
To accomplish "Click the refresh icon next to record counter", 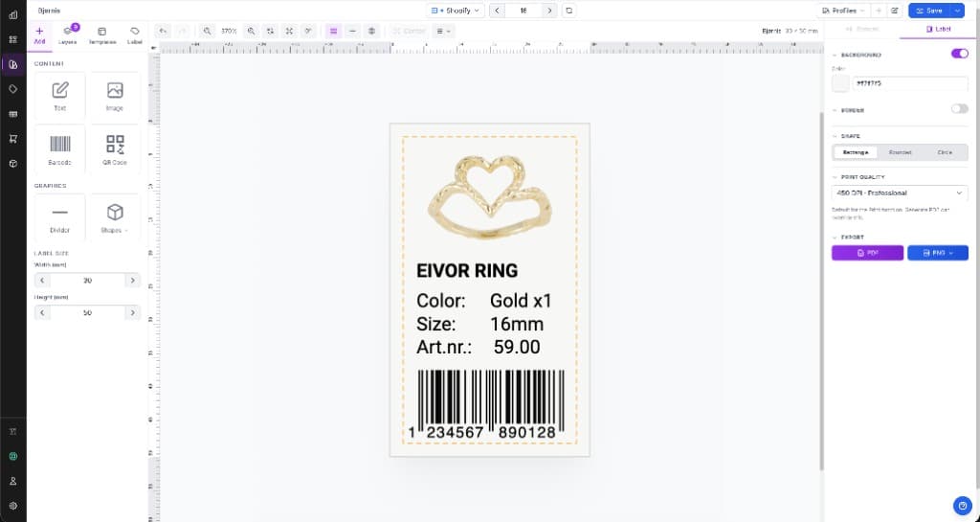I will pyautogui.click(x=568, y=11).
